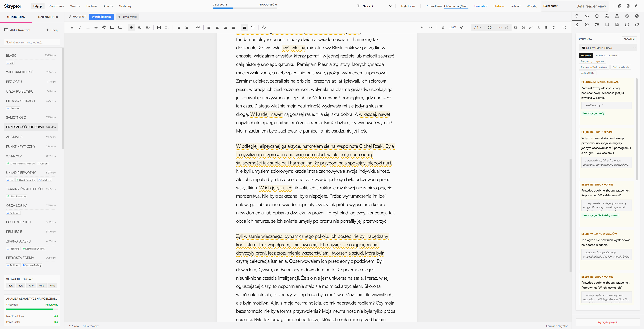Zoom in on the document
Screen dimensions: 644x329
tap(462, 27)
